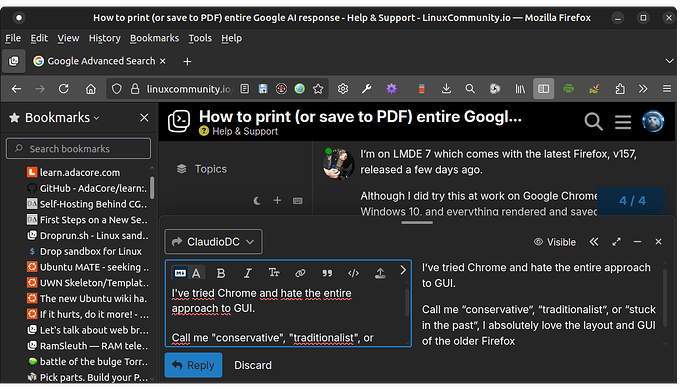Insert blockquote in composer

click(327, 274)
